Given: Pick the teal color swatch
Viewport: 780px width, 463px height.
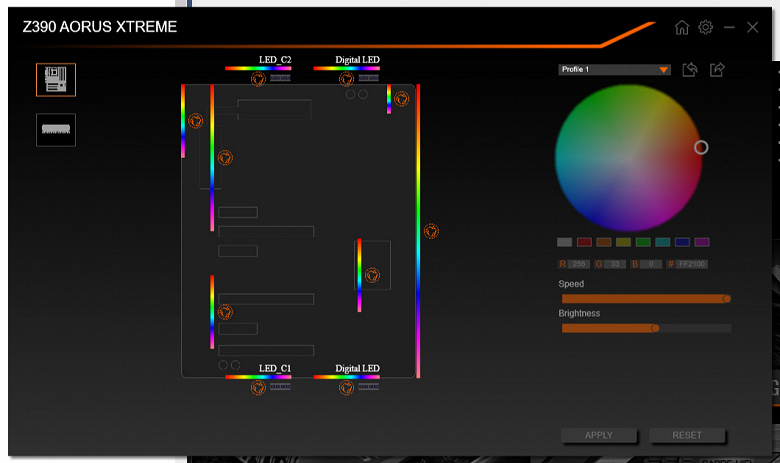Looking at the screenshot, I should (663, 242).
